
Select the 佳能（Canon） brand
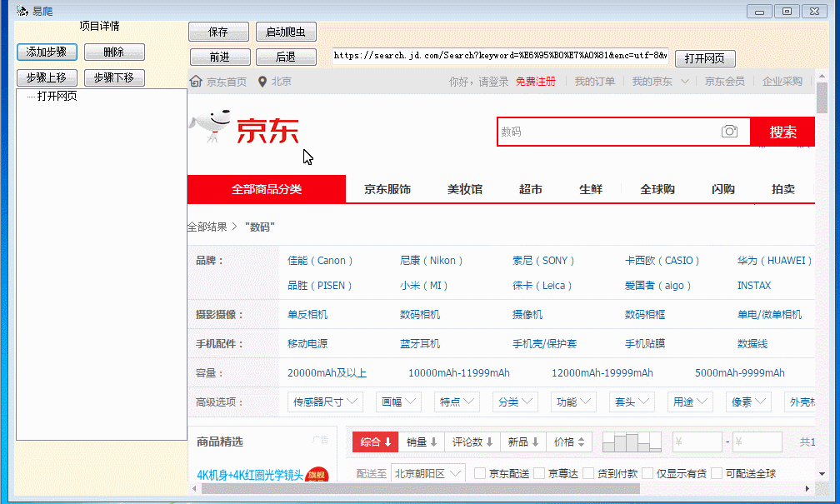(x=320, y=261)
